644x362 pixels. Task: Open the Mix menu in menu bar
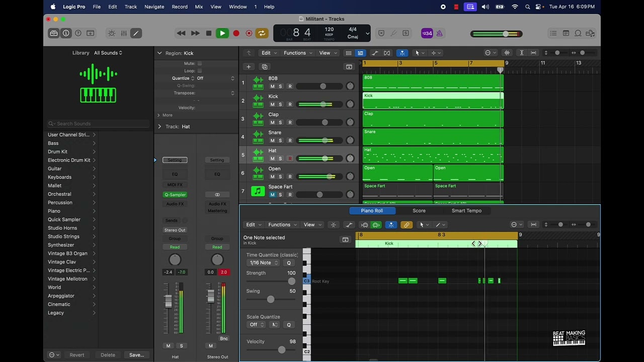point(199,7)
